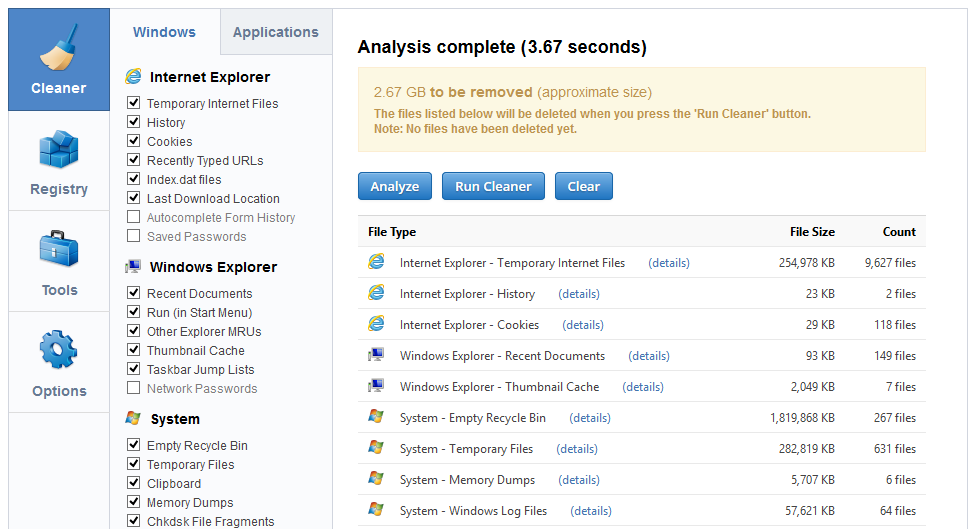Disable Index.dat files option

[133, 179]
